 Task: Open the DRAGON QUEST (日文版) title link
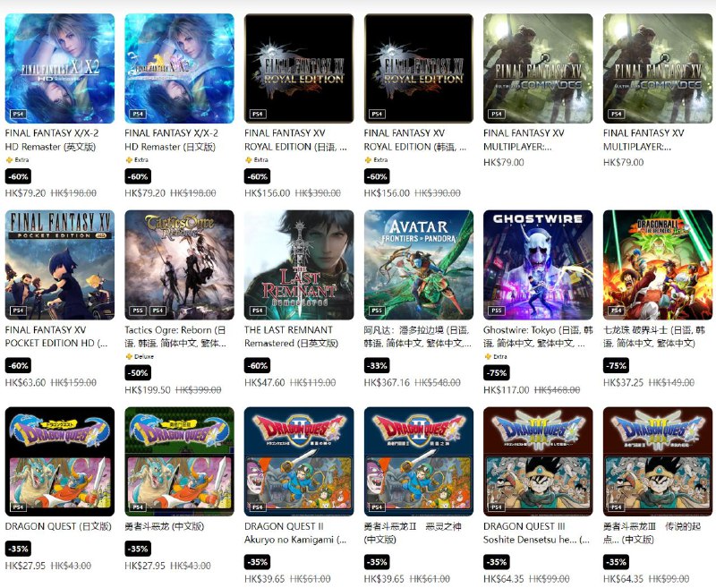(58, 526)
